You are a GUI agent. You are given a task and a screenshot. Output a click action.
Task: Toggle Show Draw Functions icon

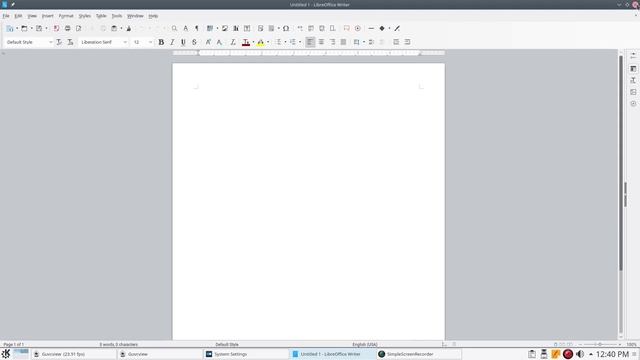(397, 29)
